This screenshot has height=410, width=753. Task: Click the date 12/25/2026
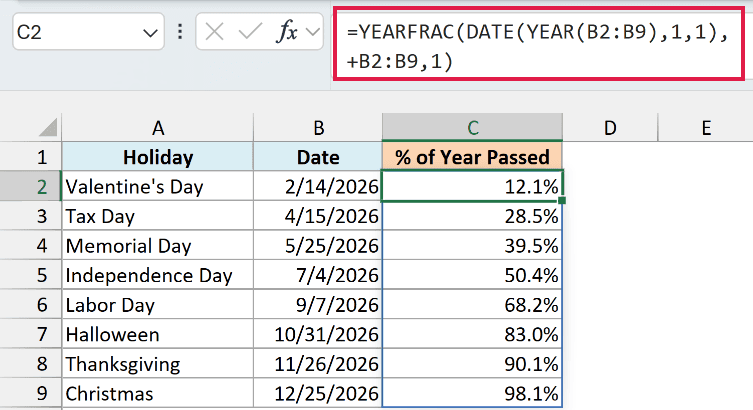(x=318, y=393)
